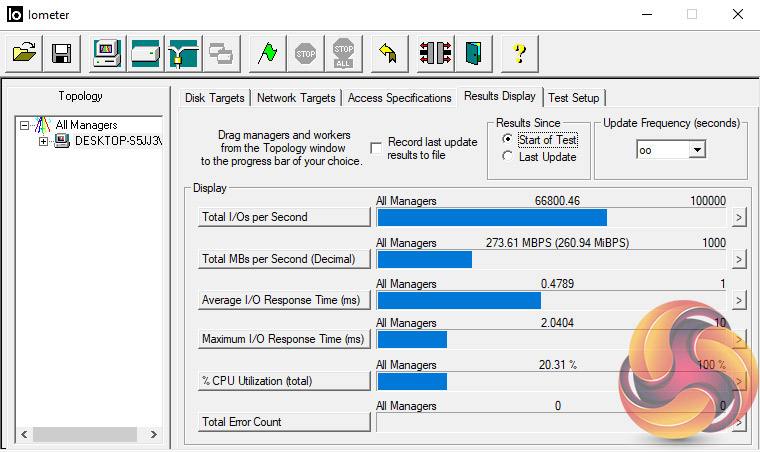Select the DESKTOP-S5JJ3 manager computer icon

tap(62, 141)
